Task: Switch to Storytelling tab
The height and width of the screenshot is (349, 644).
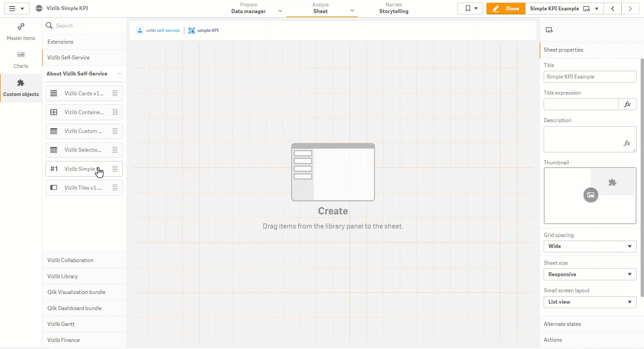Action: [x=394, y=8]
